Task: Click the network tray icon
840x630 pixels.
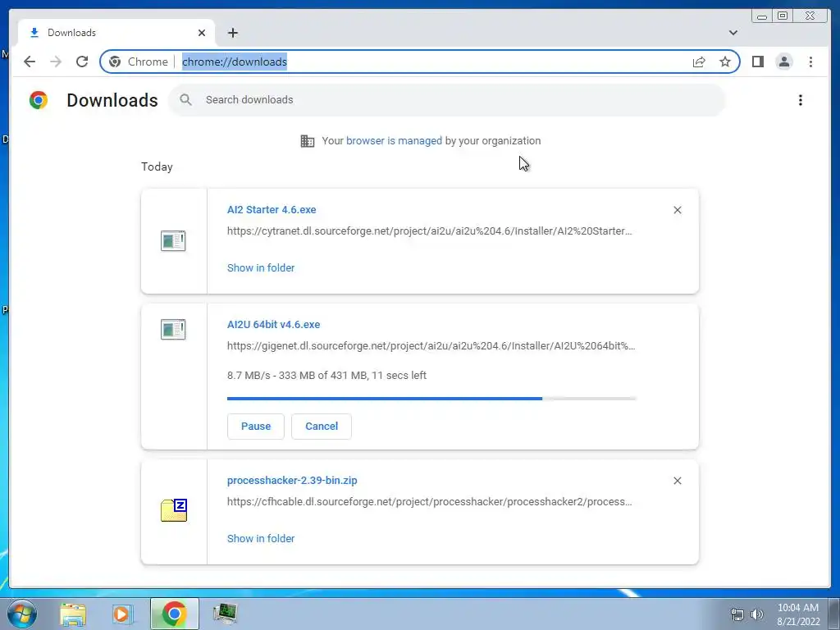Action: click(x=737, y=614)
